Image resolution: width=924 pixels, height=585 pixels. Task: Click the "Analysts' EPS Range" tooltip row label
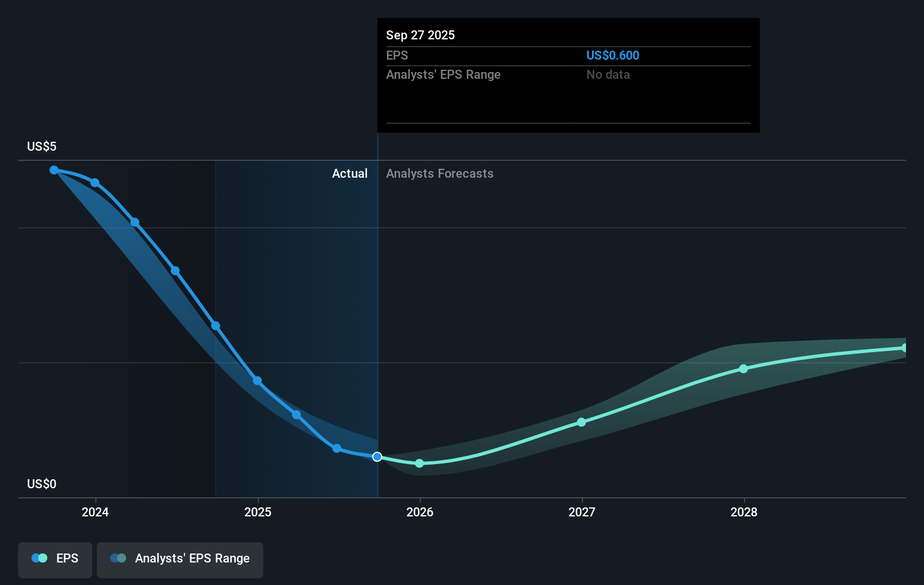(x=443, y=74)
